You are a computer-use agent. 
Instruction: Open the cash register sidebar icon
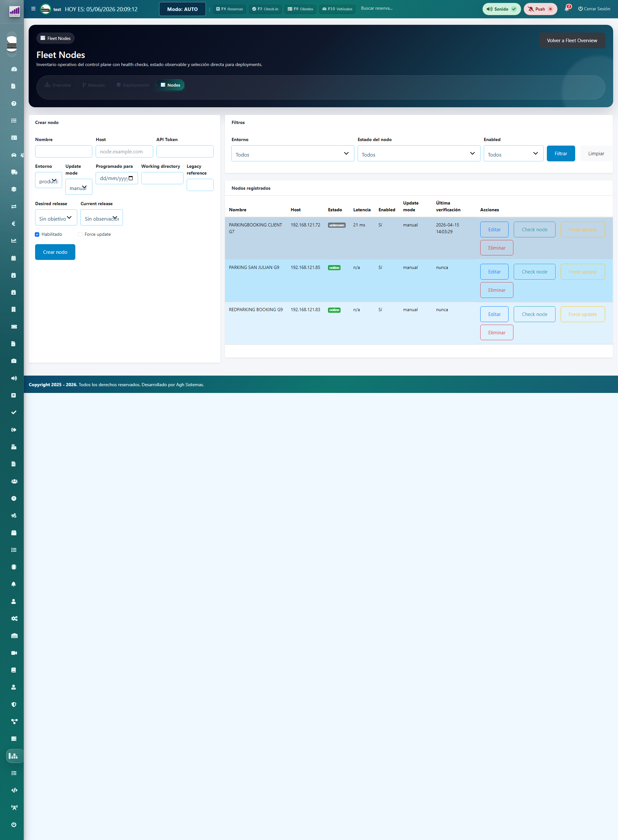click(14, 447)
